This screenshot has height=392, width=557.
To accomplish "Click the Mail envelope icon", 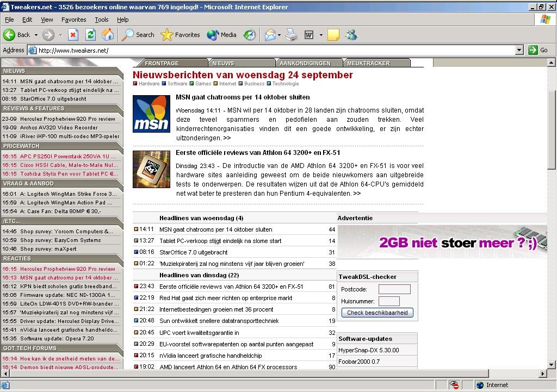I will (270, 35).
